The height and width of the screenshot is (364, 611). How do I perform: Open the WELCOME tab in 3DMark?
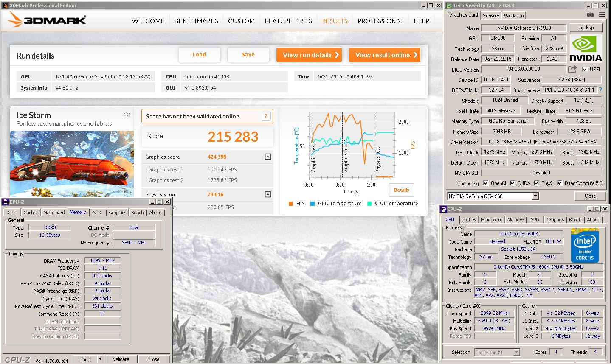point(148,21)
